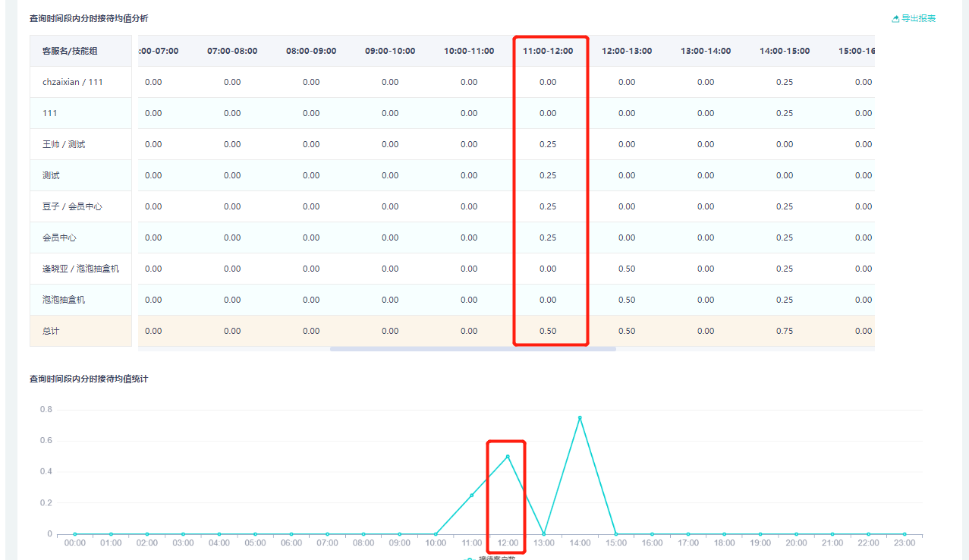Click the row name chzaixian / 111
Screen dimensions: 969x560
coord(73,82)
